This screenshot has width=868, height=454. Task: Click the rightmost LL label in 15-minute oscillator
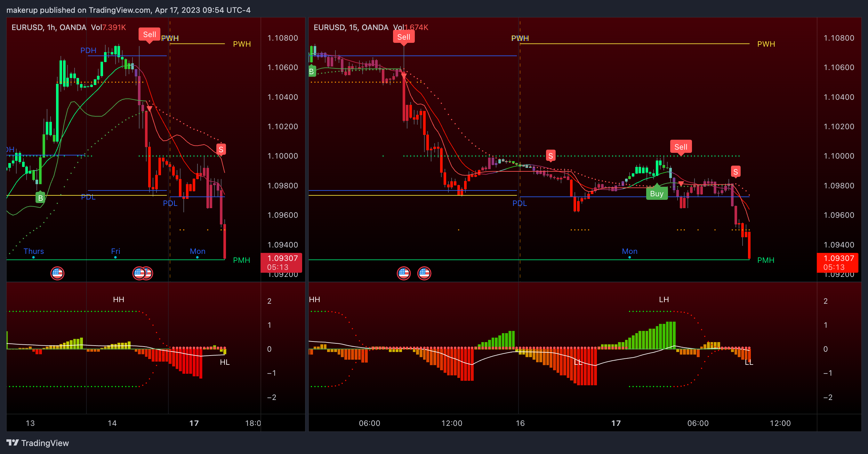[749, 362]
